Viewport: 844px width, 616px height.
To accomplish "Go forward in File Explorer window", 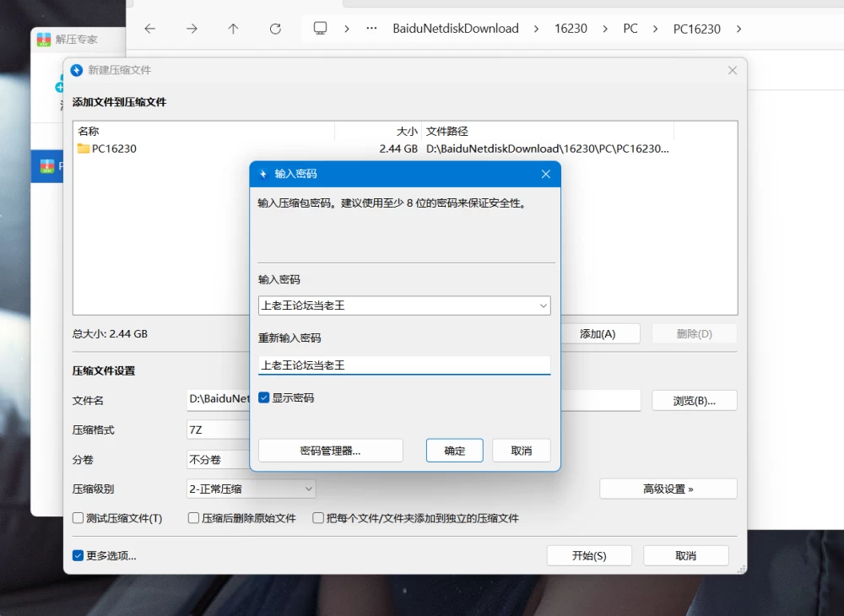I will (192, 29).
